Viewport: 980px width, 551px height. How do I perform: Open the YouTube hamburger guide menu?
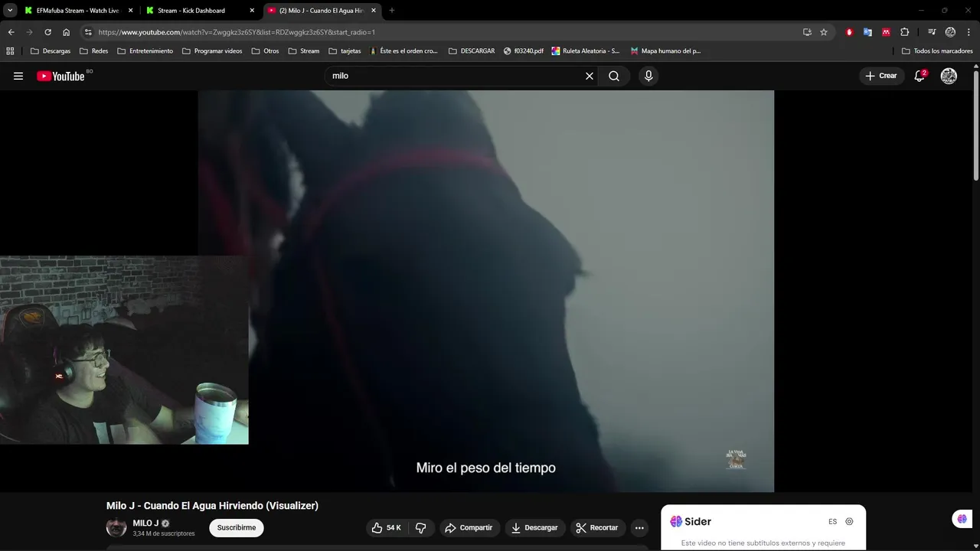(18, 76)
